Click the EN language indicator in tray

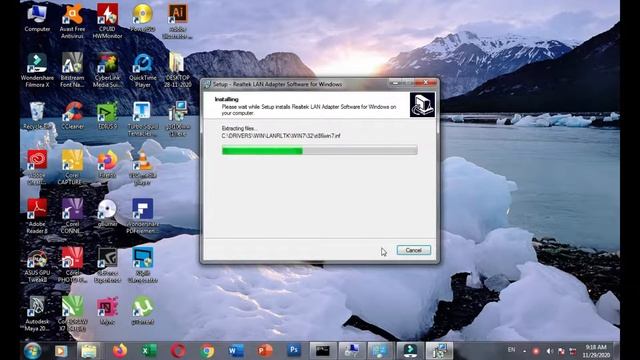(511, 350)
